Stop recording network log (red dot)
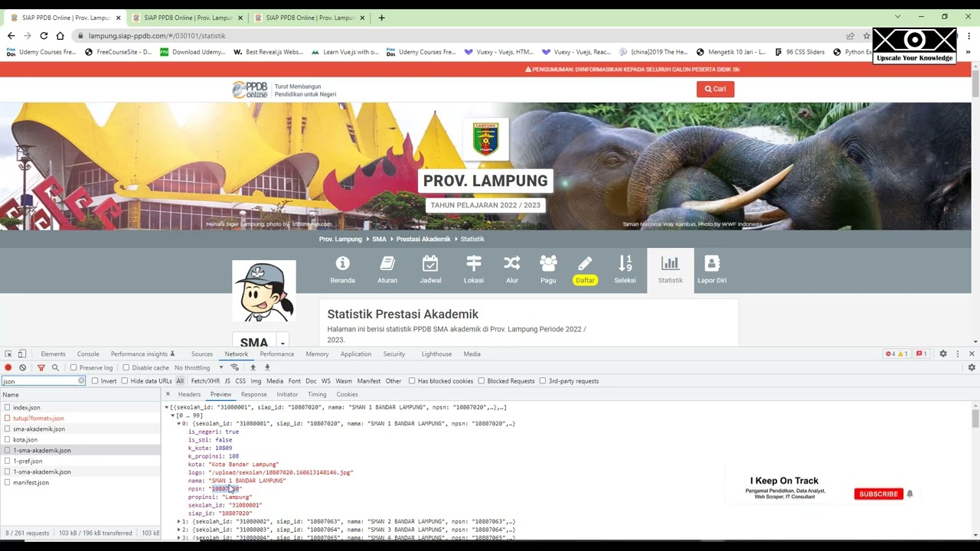 tap(8, 368)
